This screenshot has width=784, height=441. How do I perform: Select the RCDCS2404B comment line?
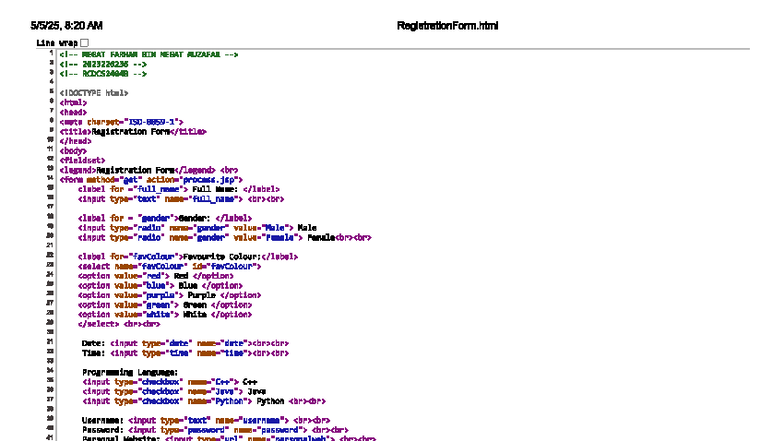pos(103,74)
